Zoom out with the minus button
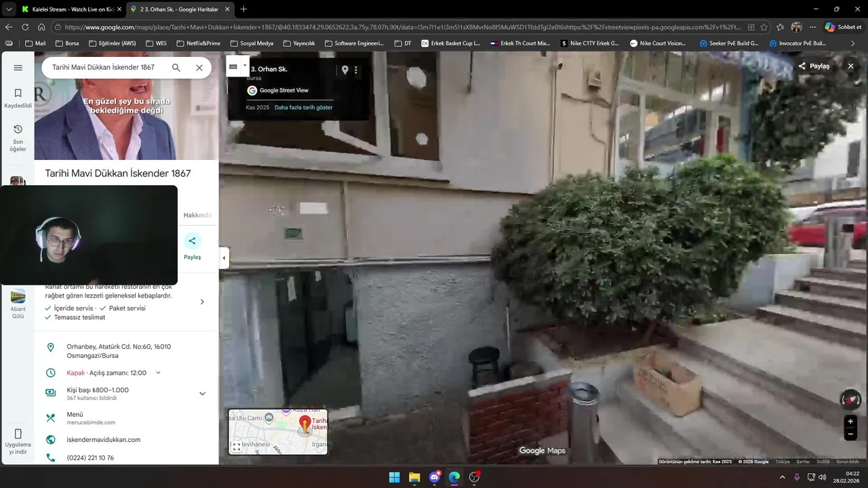The height and width of the screenshot is (488, 868). tap(850, 434)
